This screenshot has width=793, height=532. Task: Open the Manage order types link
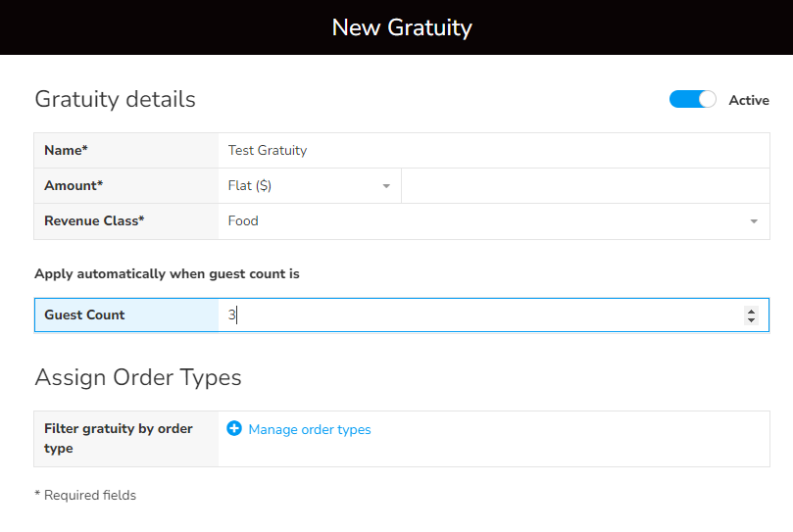tap(310, 429)
